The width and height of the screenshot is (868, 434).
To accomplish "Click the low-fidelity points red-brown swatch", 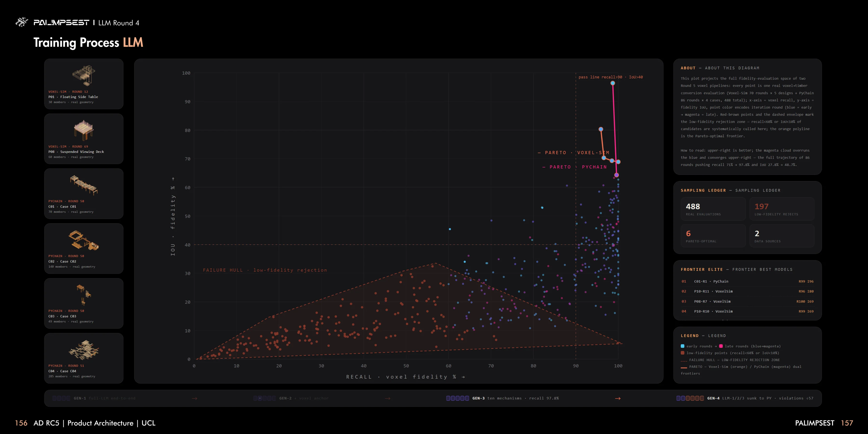I will tap(682, 353).
